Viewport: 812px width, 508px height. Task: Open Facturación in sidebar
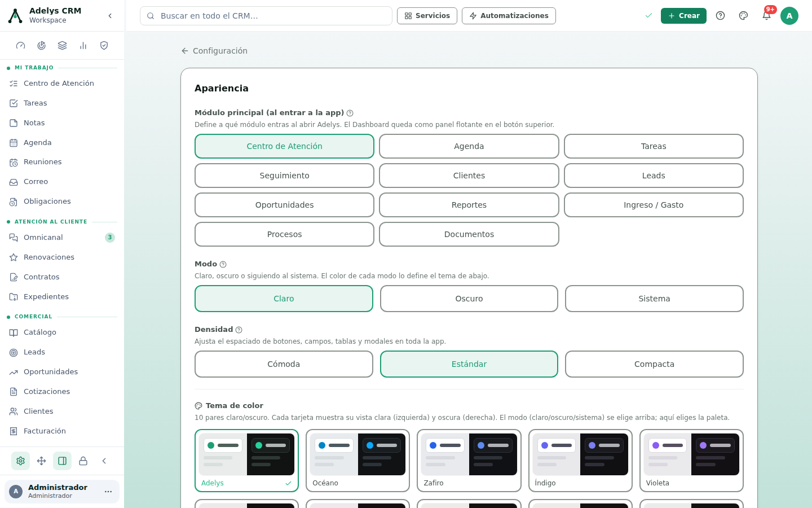pyautogui.click(x=62, y=431)
